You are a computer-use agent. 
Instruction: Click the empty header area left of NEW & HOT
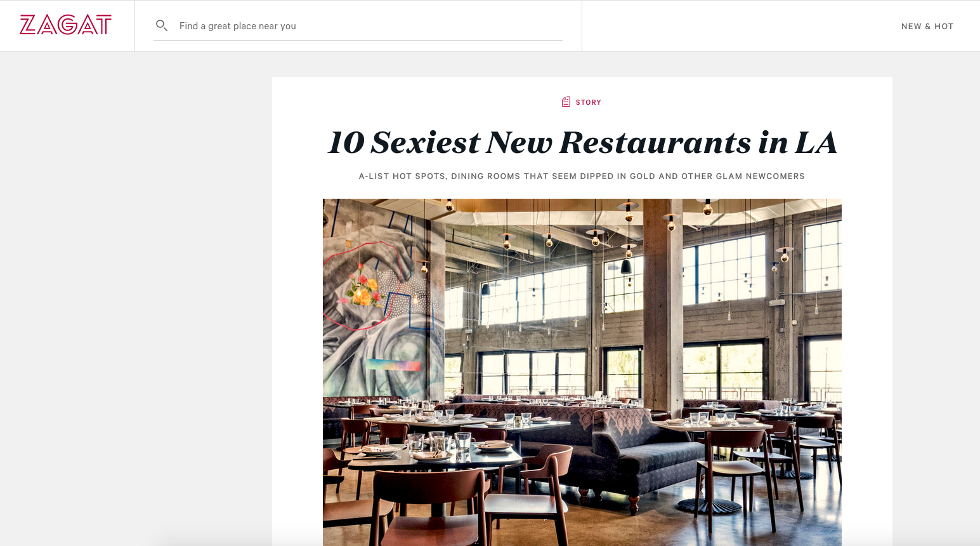point(736,26)
